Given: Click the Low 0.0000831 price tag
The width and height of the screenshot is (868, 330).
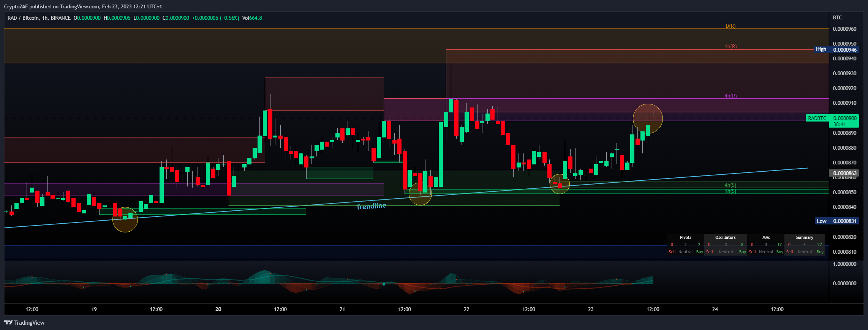Looking at the screenshot, I should pos(837,221).
